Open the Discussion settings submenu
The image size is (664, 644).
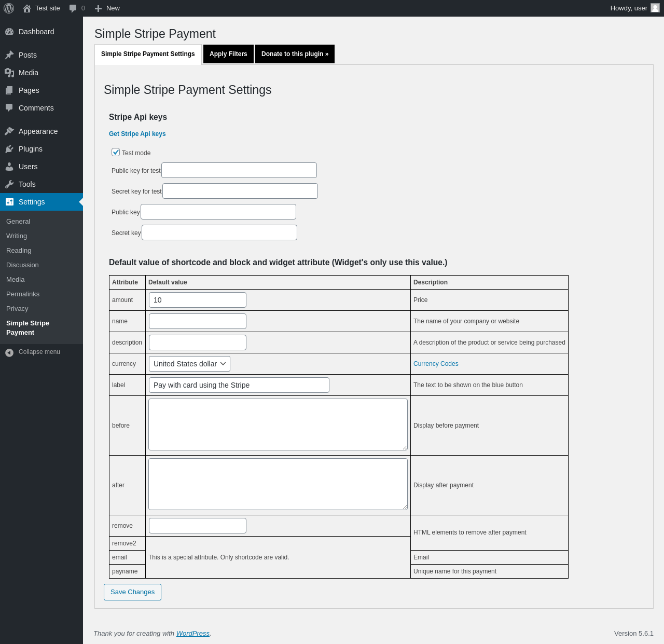(22, 265)
